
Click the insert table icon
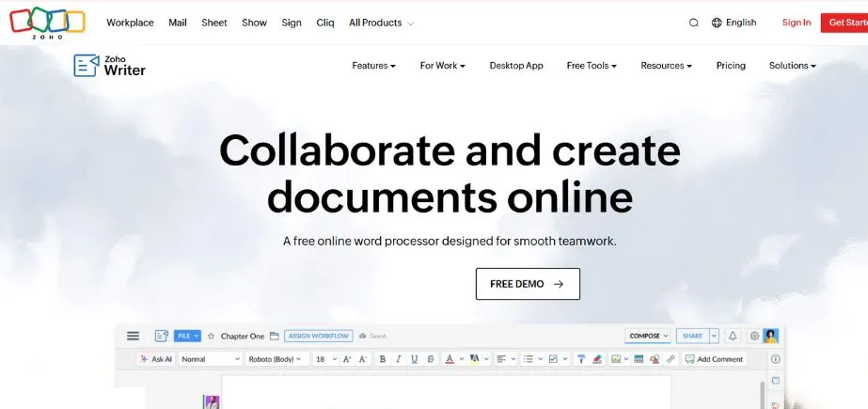639,359
